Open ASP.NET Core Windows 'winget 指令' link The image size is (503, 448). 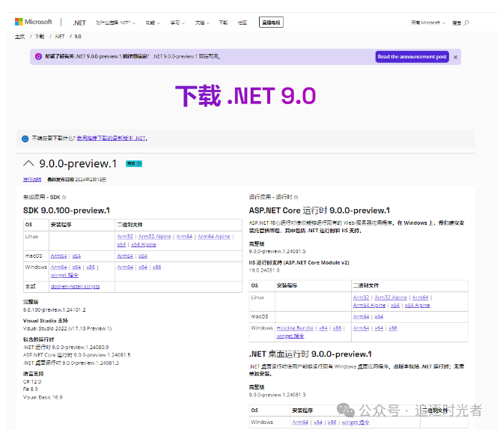290,336
